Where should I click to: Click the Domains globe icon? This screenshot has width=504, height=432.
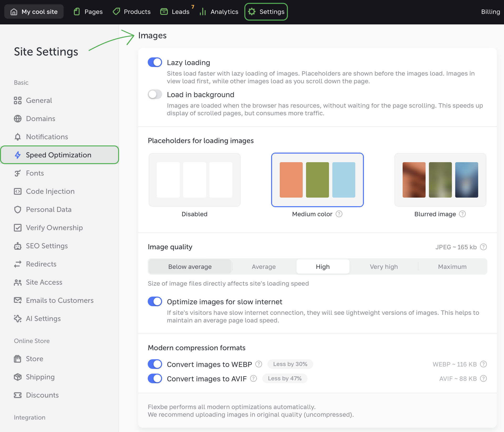[18, 119]
